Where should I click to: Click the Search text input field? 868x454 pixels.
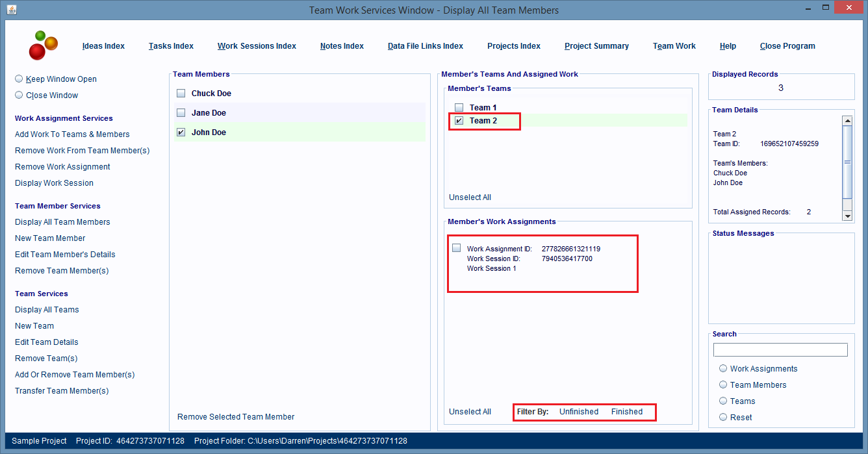[780, 350]
